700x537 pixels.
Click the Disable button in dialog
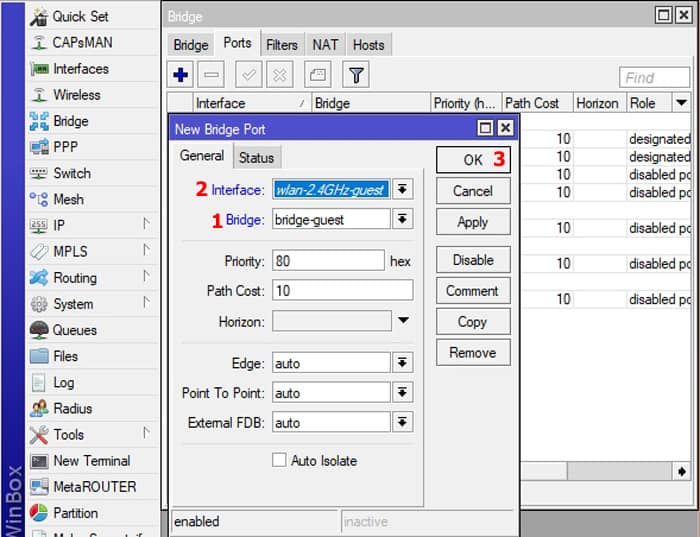(473, 260)
